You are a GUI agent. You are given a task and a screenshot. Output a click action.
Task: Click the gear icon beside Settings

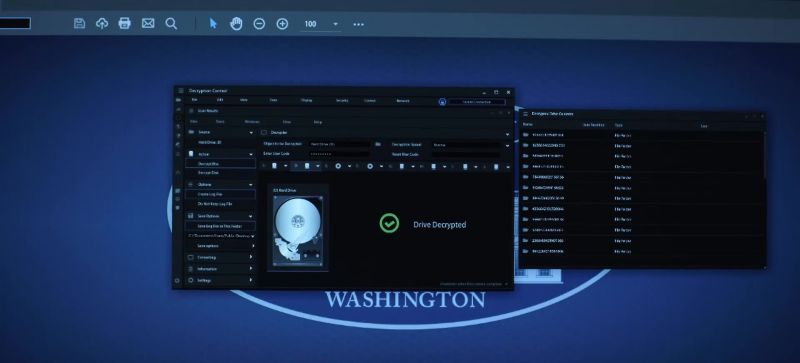point(191,280)
